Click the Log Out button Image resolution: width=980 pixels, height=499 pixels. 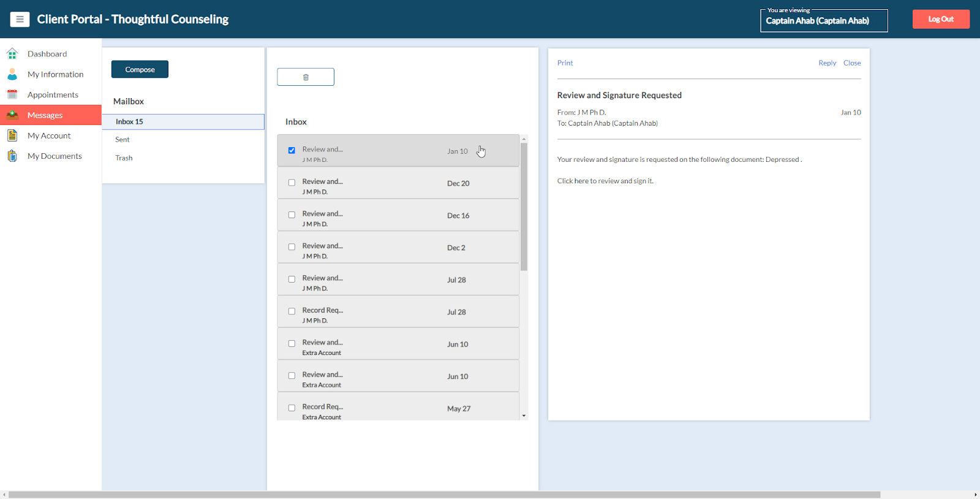pos(941,20)
